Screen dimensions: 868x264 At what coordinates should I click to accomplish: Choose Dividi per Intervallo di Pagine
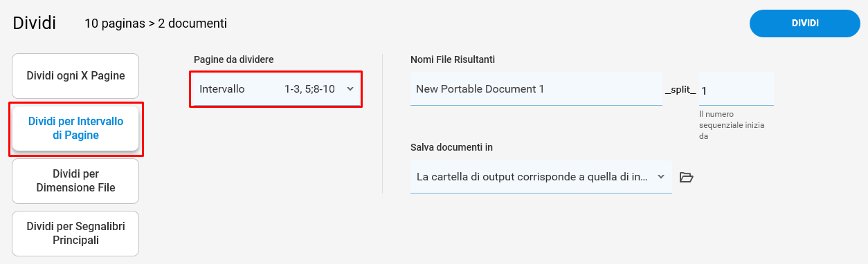tap(75, 129)
